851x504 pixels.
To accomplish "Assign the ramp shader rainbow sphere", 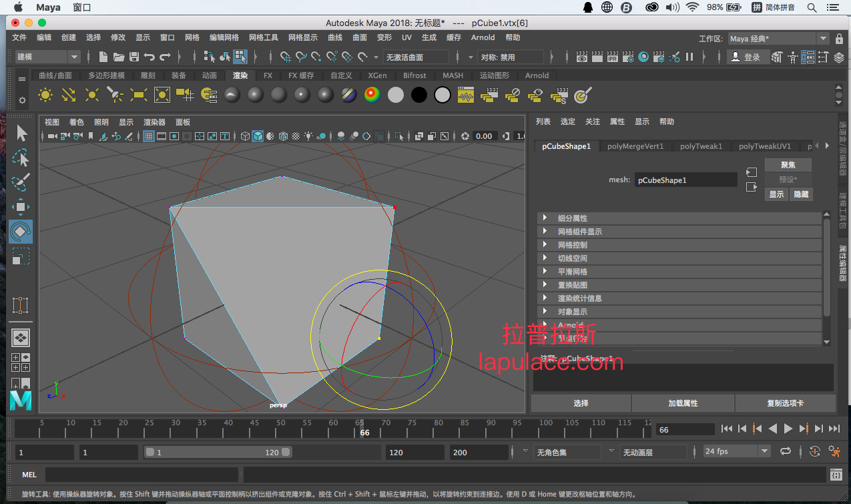I will tap(372, 95).
